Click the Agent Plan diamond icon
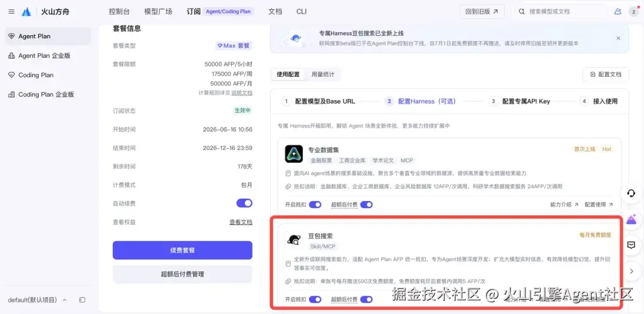This screenshot has height=314, width=644. pos(11,36)
